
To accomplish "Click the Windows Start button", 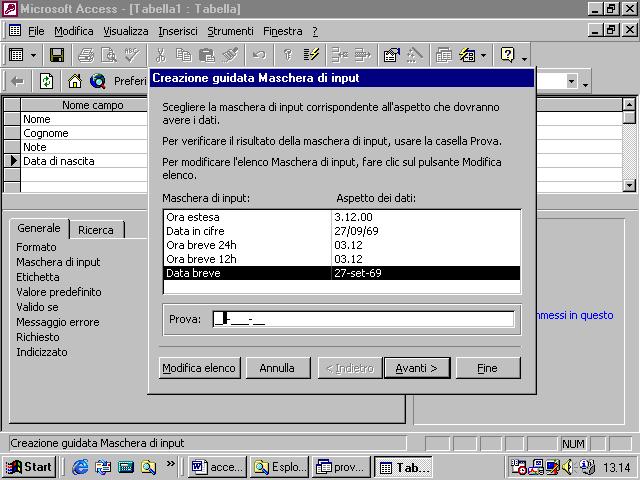I will [x=29, y=467].
